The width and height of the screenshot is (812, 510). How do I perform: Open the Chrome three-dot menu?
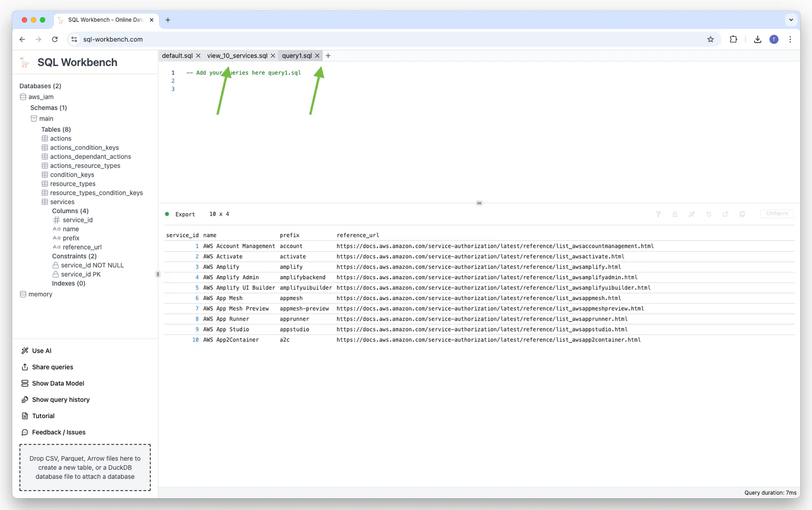(790, 40)
